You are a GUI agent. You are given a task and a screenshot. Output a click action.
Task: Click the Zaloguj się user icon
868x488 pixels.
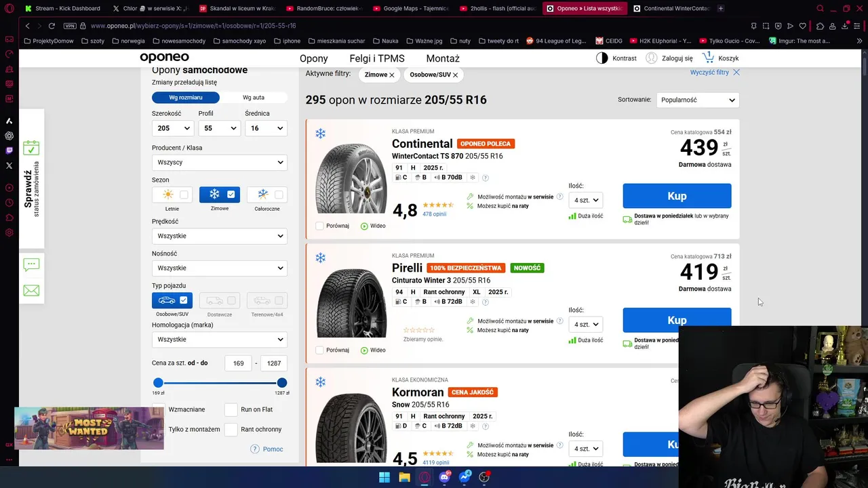click(x=652, y=58)
